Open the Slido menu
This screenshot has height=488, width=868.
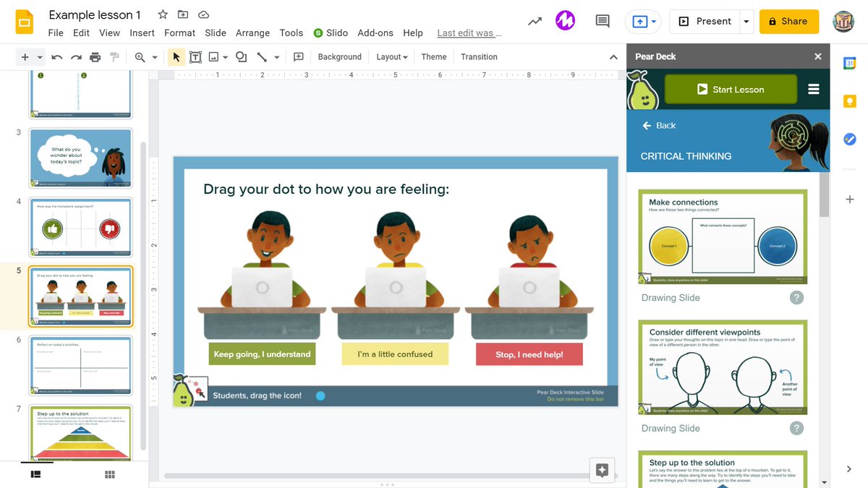tap(331, 33)
